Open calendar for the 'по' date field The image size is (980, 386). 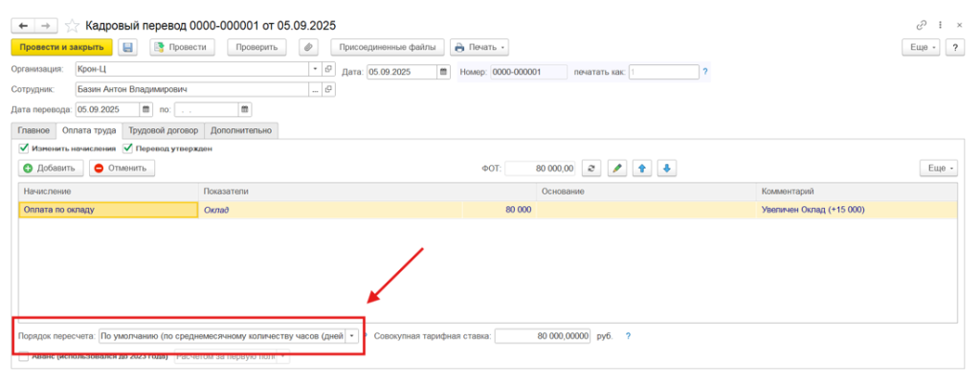[x=245, y=109]
